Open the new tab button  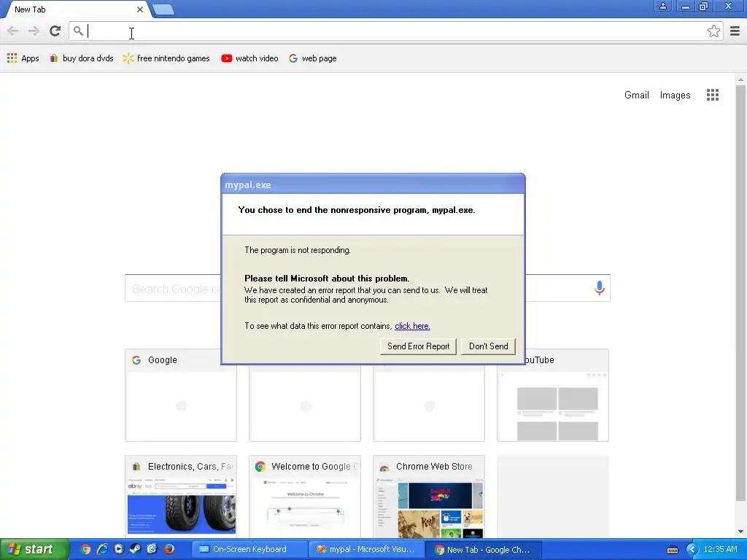click(163, 9)
